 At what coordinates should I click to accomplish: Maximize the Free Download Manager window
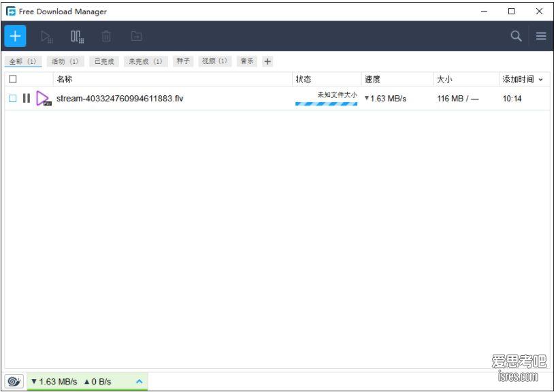pos(511,12)
